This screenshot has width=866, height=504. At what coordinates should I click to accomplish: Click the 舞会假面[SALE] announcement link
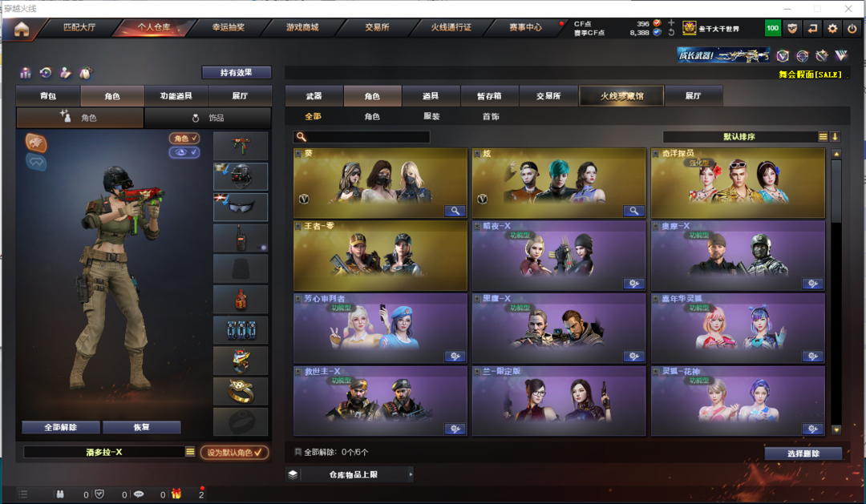point(810,75)
